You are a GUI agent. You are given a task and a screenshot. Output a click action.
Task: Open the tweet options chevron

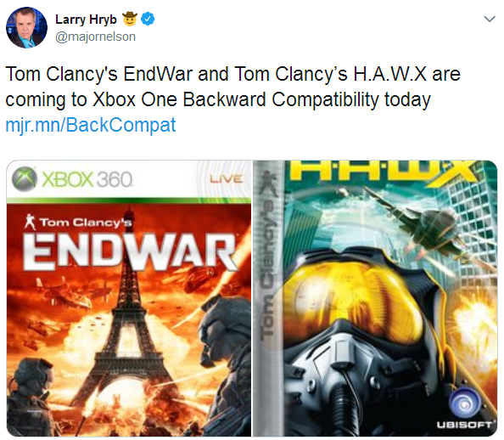(490, 20)
